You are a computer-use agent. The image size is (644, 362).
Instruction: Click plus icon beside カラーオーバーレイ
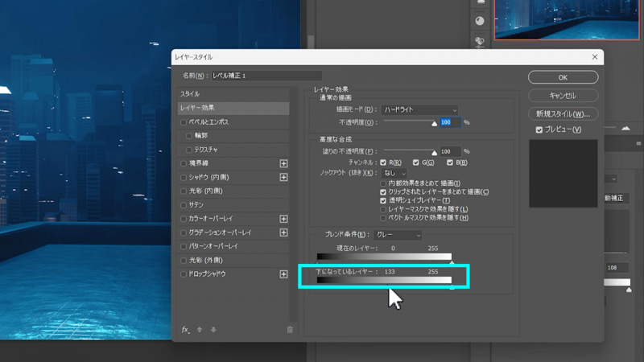coord(283,219)
